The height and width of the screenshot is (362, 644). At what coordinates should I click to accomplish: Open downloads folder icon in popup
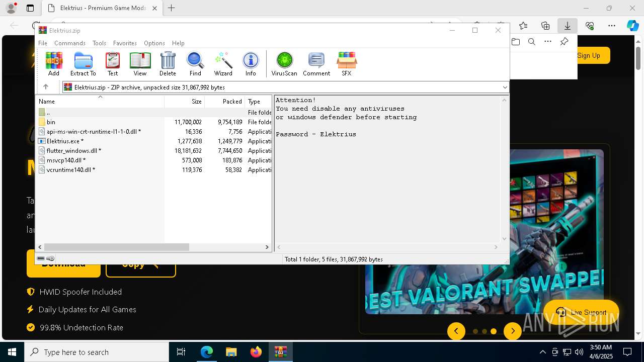(x=516, y=42)
